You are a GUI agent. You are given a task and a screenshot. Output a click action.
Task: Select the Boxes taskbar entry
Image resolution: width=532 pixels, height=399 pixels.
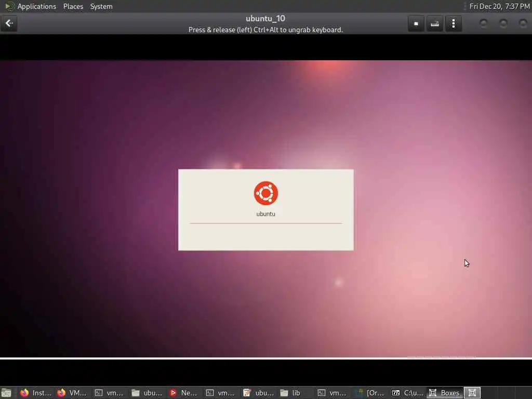point(445,393)
